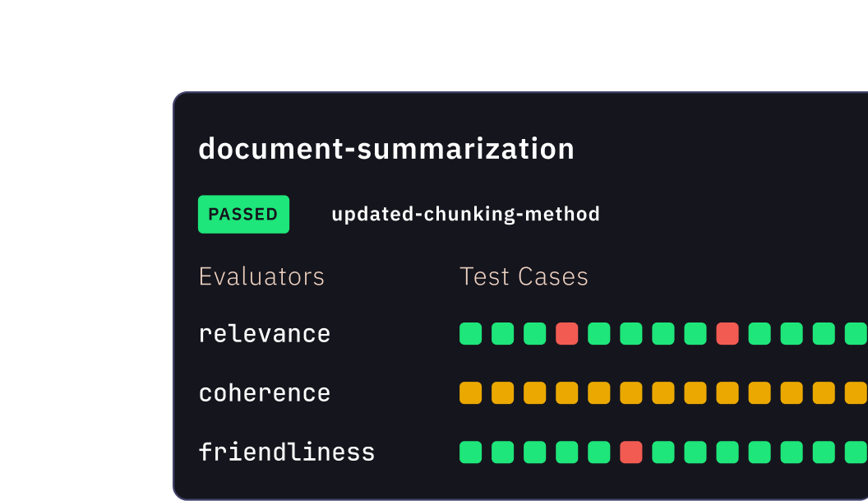This screenshot has height=501, width=868.
Task: Toggle the fourth green test in friendliness row
Action: pyautogui.click(x=566, y=452)
